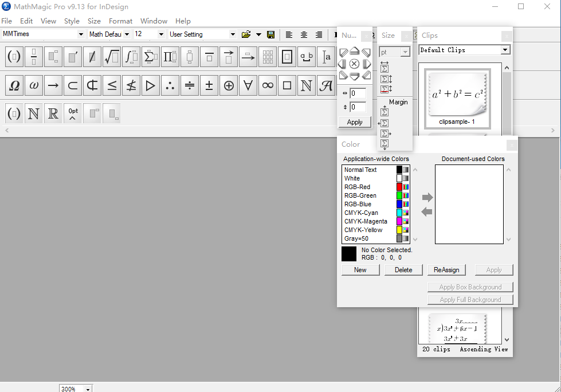Select Gray=50 in application colors list

(x=376, y=238)
